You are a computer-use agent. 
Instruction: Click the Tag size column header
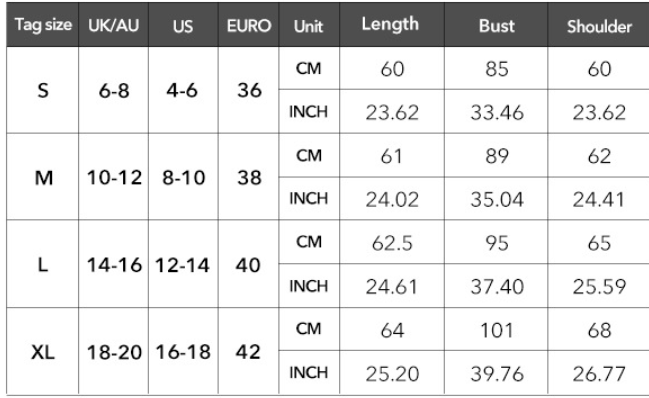43,25
